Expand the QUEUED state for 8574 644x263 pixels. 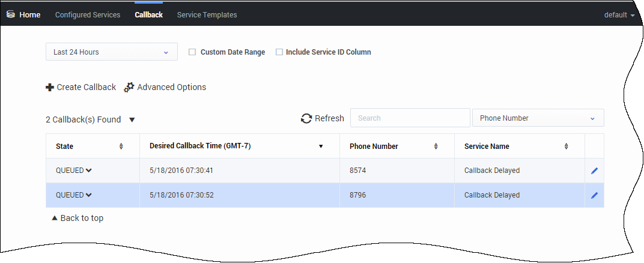coord(89,171)
